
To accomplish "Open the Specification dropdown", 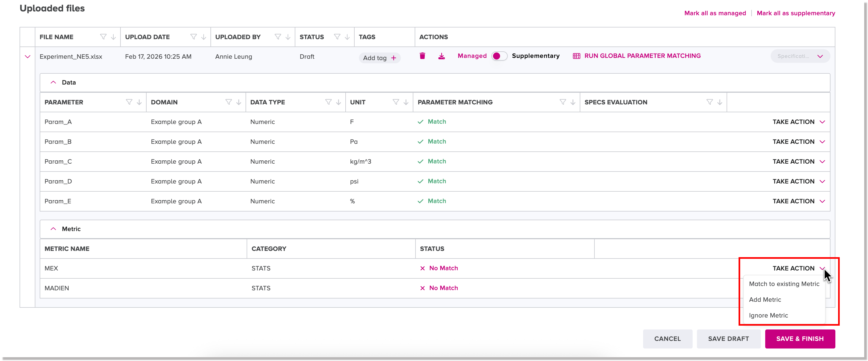I will (800, 56).
